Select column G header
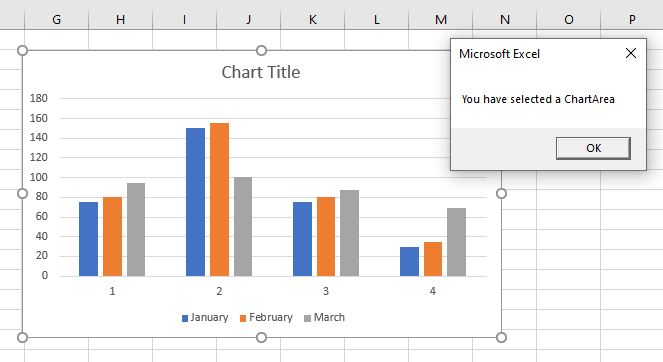663x362 pixels. [57, 19]
